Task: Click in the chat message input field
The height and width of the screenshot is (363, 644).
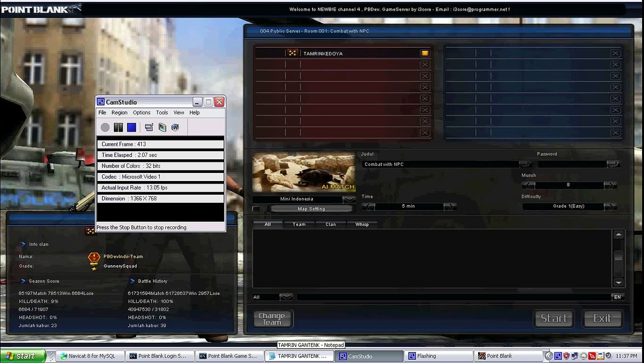Action: [454, 297]
